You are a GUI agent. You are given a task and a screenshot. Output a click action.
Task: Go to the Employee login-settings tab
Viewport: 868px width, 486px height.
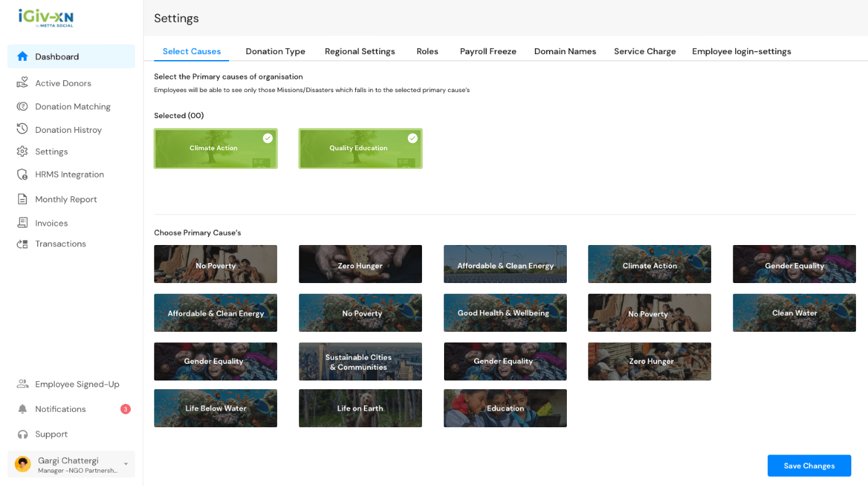pos(741,51)
